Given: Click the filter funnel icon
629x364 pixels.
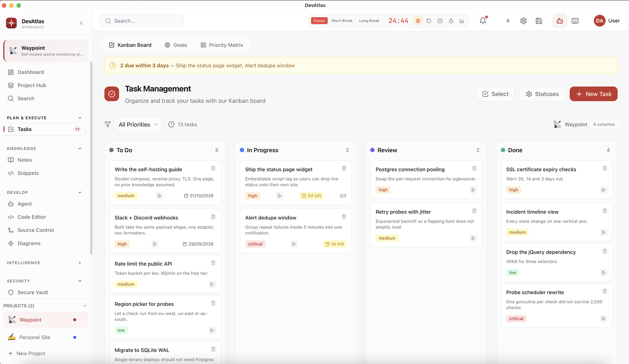Looking at the screenshot, I should point(108,124).
